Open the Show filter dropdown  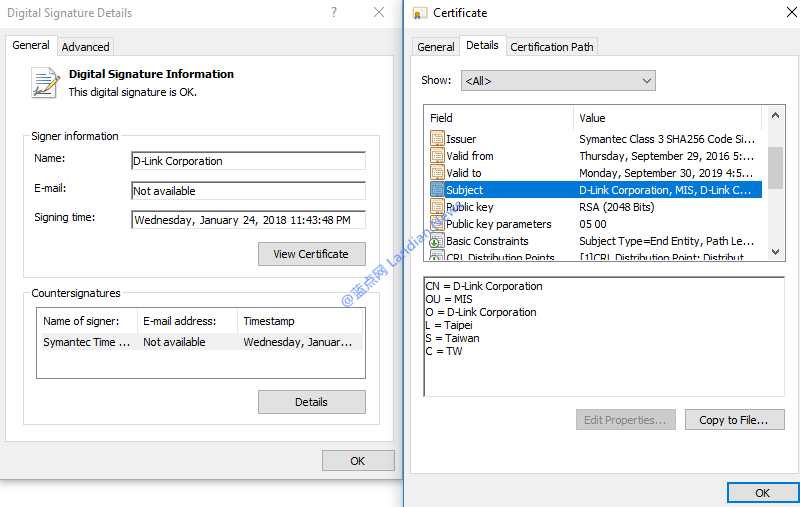(x=557, y=81)
